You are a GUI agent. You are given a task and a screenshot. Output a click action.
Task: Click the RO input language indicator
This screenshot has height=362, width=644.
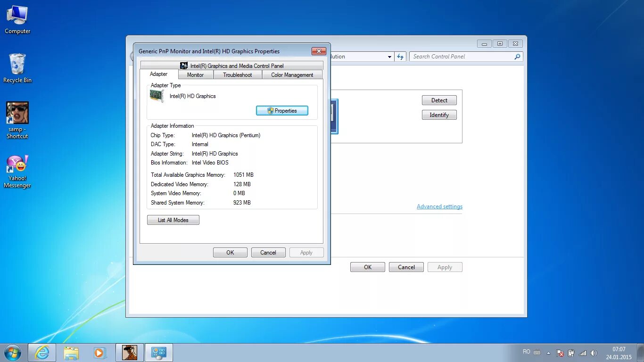(527, 352)
